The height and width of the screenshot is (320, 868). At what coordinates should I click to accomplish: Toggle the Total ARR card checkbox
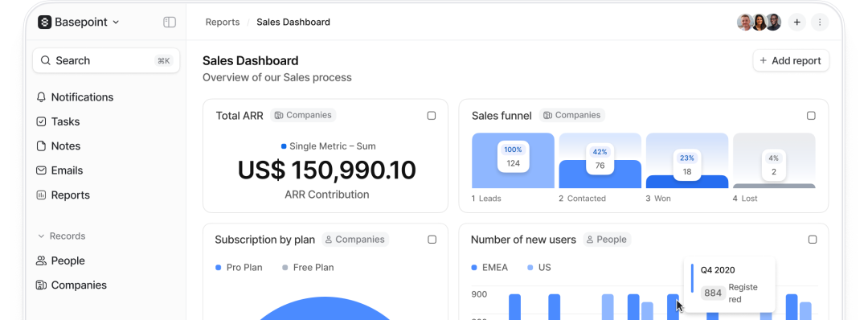[432, 116]
